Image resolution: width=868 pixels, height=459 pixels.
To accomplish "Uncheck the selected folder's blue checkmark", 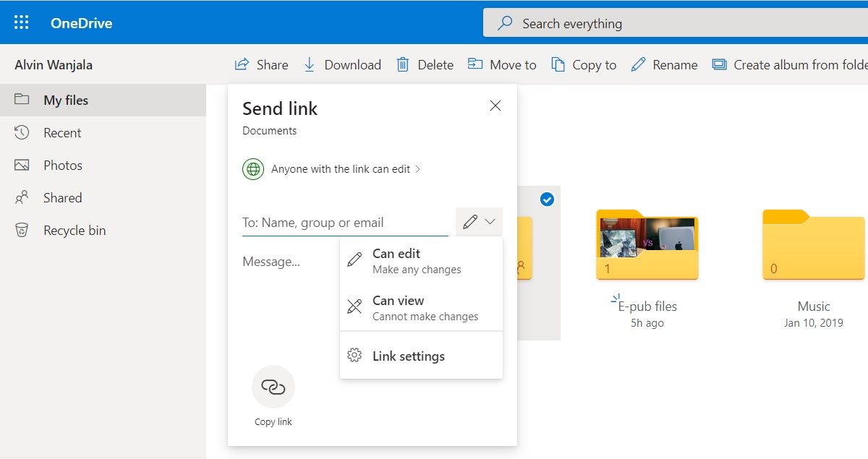I will click(x=547, y=200).
